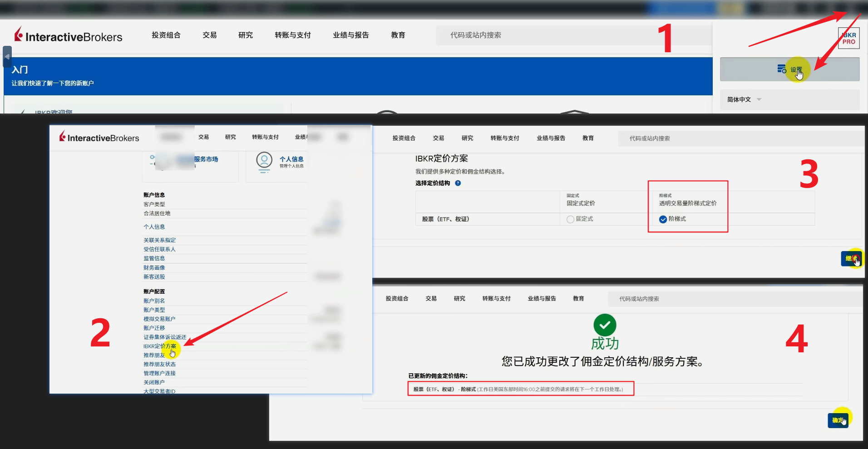Open the 推荐朋友状态 link

pyautogui.click(x=159, y=364)
